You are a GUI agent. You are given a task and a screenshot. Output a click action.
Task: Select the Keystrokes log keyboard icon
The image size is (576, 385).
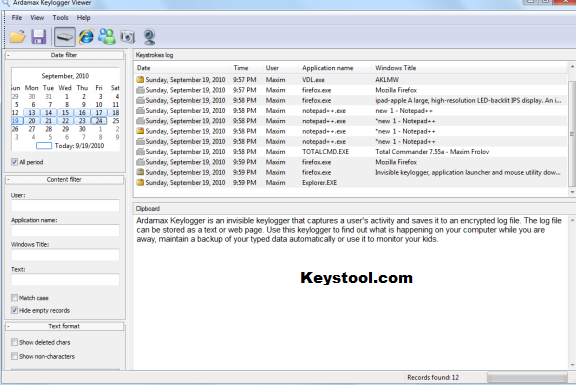click(x=65, y=37)
